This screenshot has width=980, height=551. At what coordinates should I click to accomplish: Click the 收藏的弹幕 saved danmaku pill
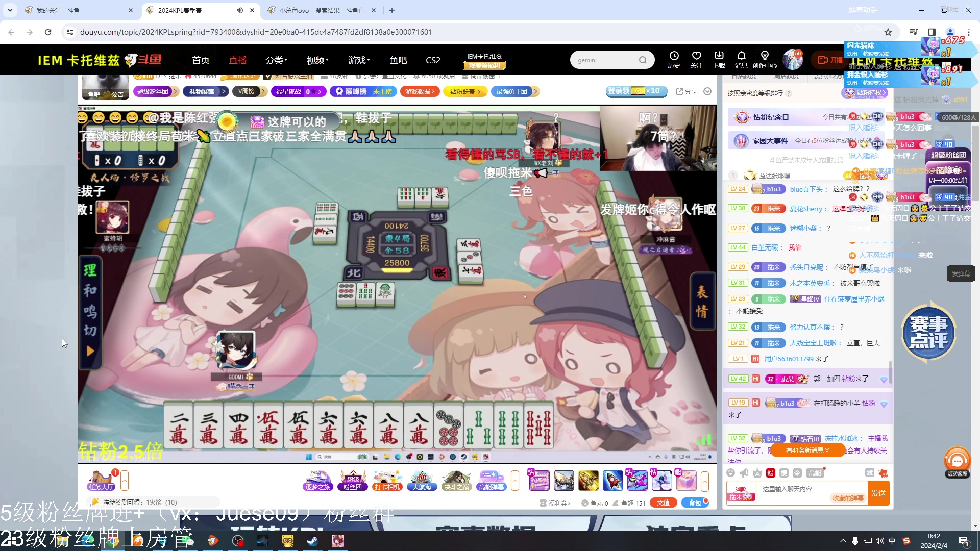[847, 498]
